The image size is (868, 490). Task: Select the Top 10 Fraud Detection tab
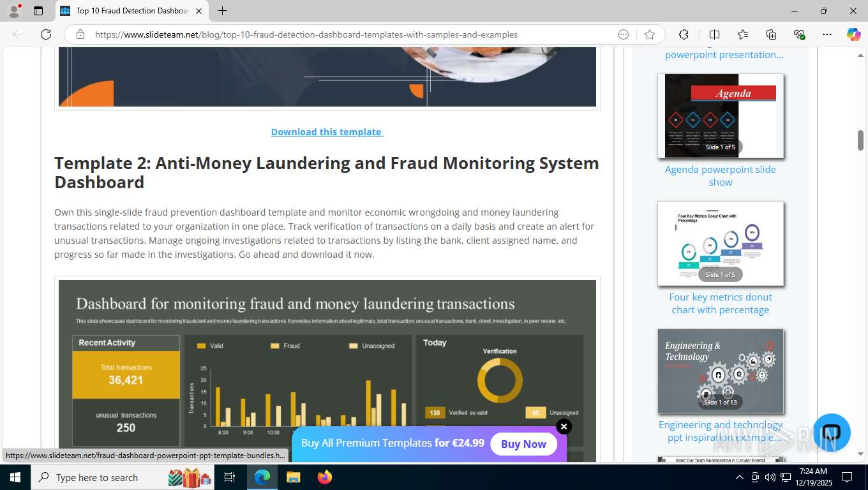132,11
